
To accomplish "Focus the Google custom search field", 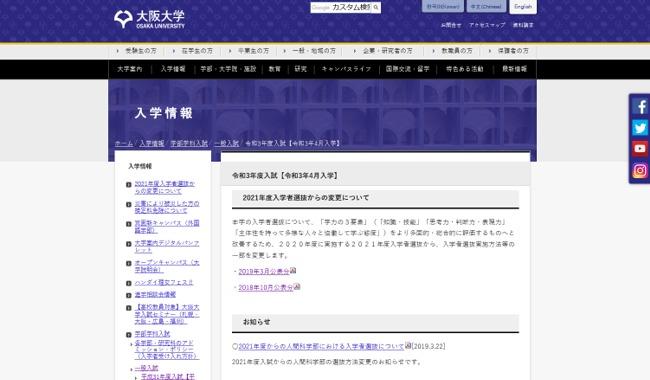I will click(x=341, y=7).
